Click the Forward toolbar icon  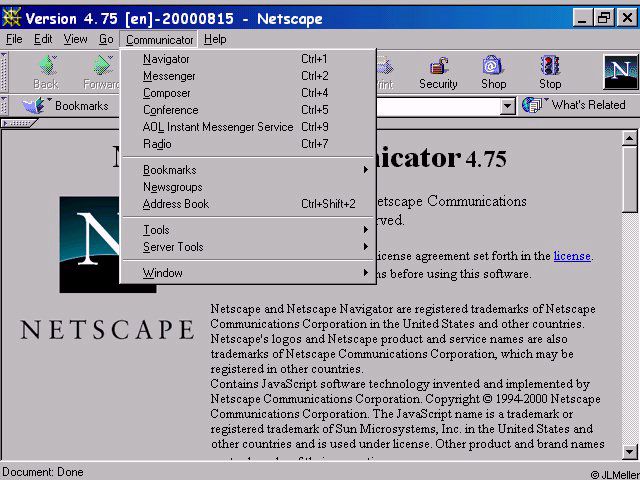[x=102, y=65]
